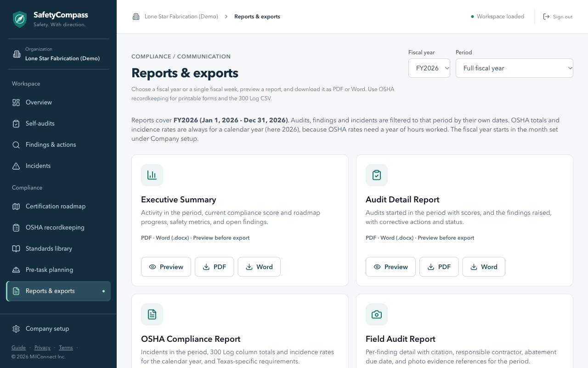The width and height of the screenshot is (588, 368).
Task: Click the Field Audit Report camera icon
Action: click(377, 315)
